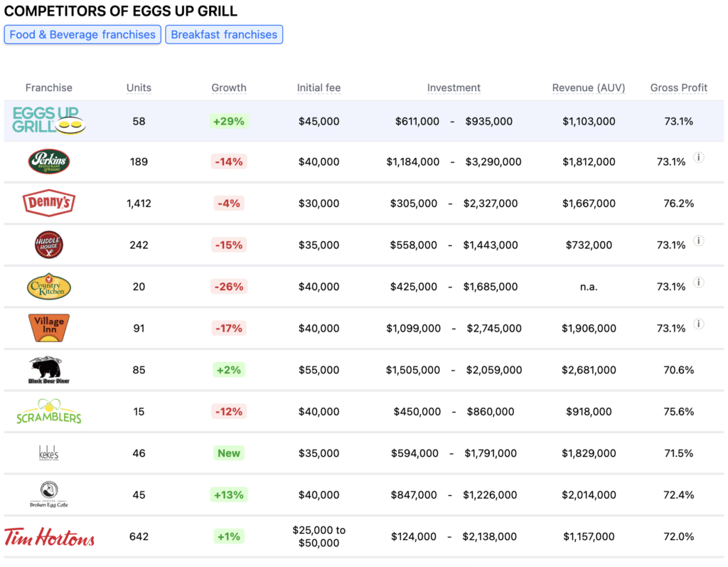Image resolution: width=728 pixels, height=567 pixels.
Task: Click the 71.5% gross profit value
Action: click(x=679, y=453)
